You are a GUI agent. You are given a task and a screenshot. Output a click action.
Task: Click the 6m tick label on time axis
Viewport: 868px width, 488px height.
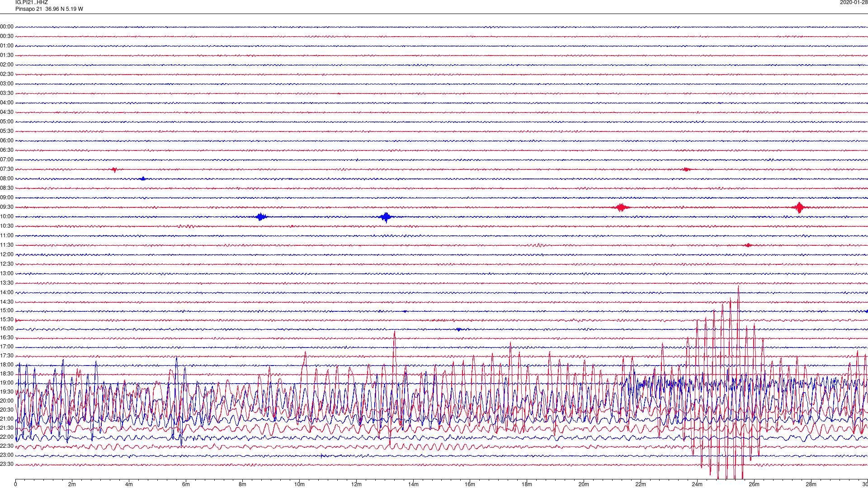pos(186,485)
